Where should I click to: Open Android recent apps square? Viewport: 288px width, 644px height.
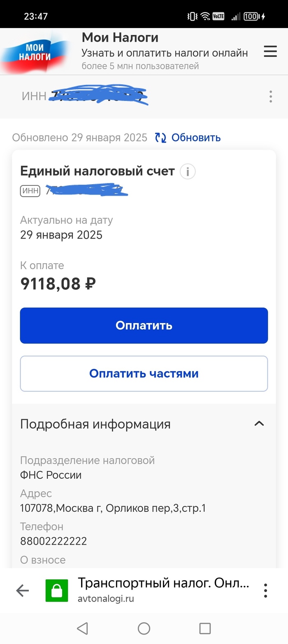[205, 628]
